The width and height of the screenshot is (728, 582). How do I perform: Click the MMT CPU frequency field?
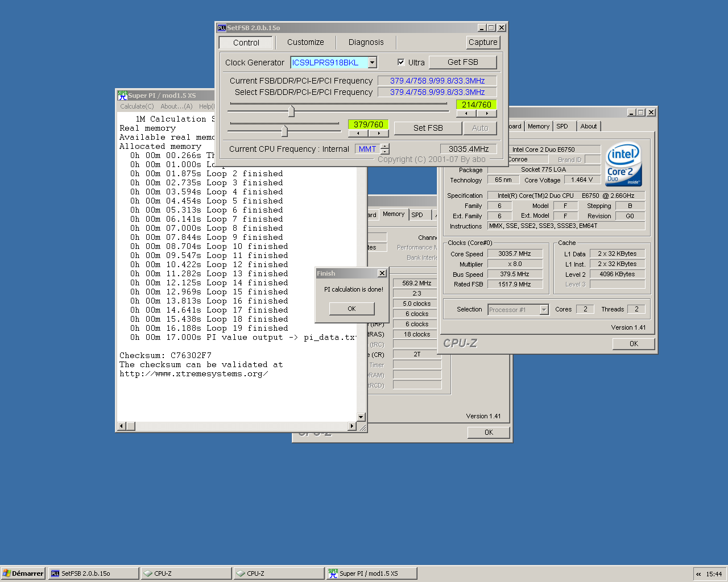click(x=367, y=149)
